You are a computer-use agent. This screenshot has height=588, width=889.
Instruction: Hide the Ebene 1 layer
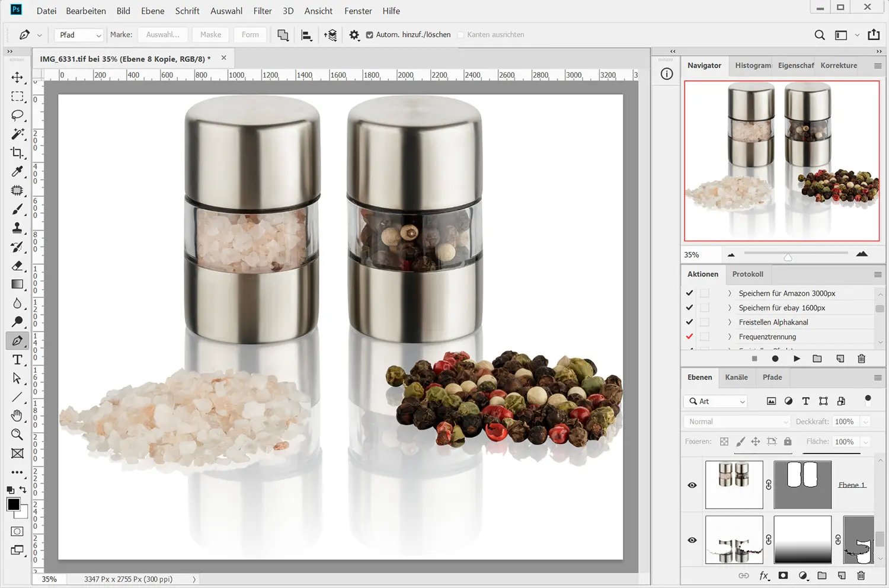click(x=692, y=485)
